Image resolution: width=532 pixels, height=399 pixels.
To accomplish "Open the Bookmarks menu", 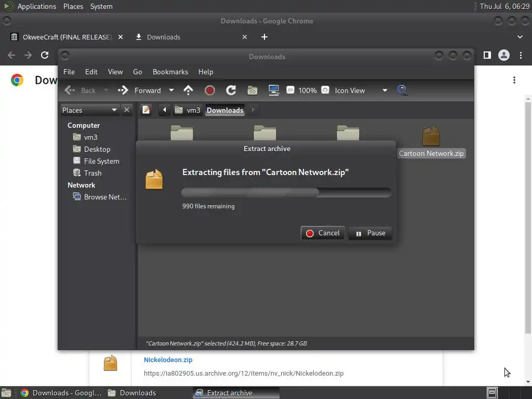I will 170,72.
